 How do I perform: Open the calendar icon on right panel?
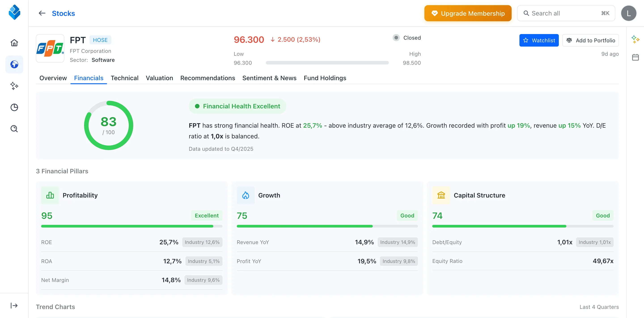(636, 57)
